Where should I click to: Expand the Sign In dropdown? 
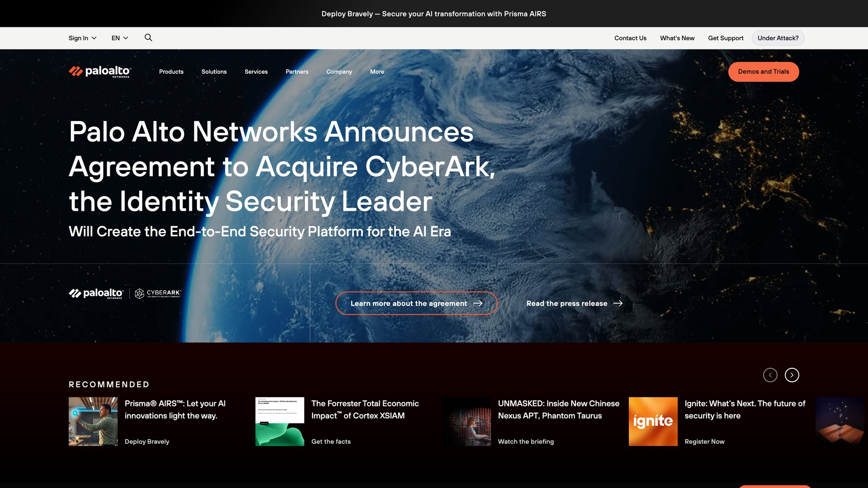82,38
